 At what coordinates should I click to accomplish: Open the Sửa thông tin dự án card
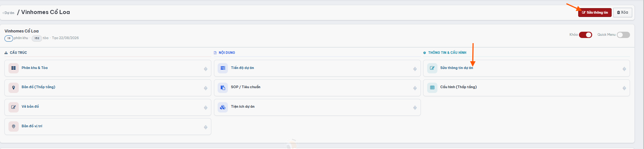(x=526, y=68)
